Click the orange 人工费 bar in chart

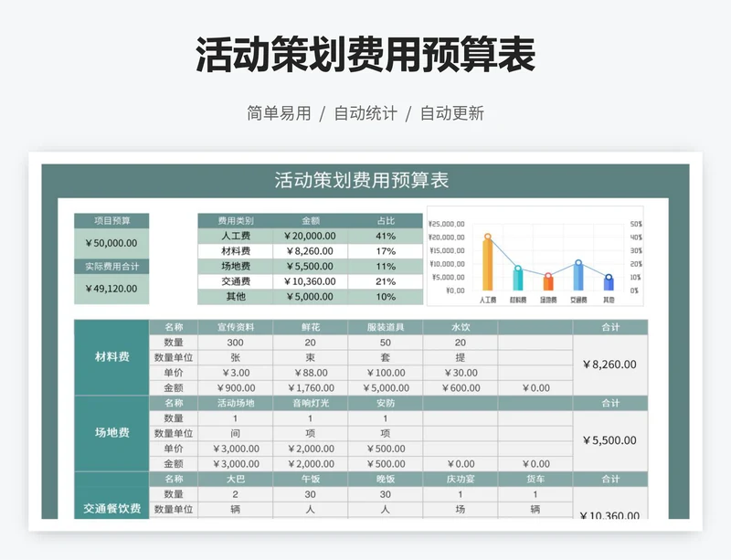pos(488,264)
